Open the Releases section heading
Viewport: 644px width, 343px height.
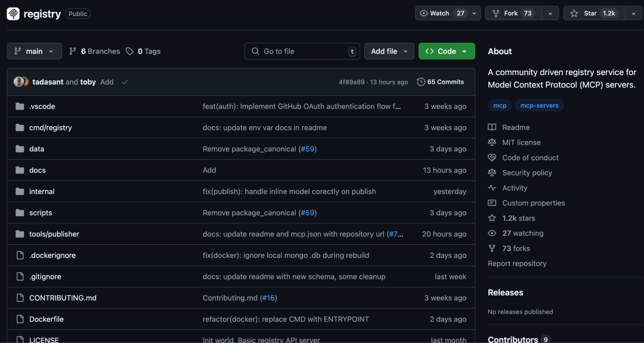click(x=506, y=292)
